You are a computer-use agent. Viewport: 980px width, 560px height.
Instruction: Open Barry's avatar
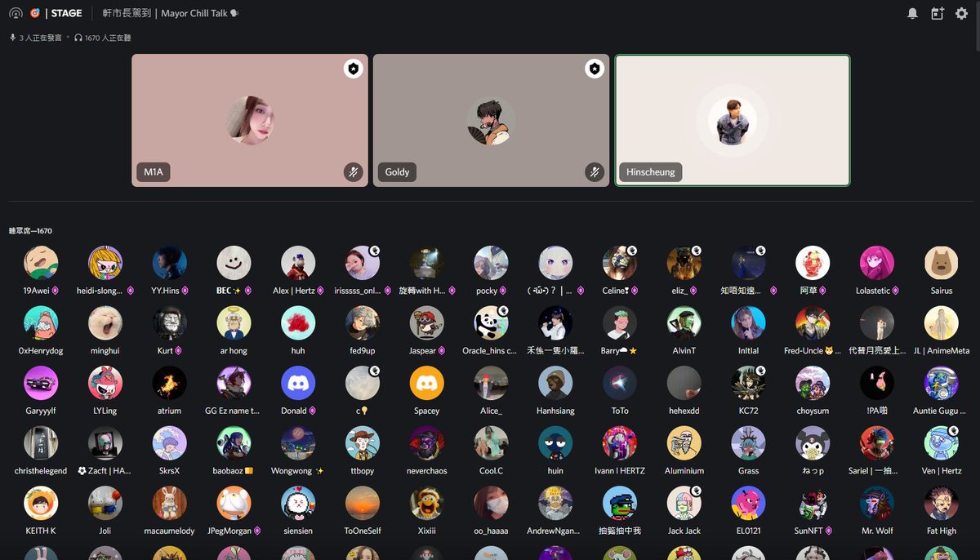click(x=620, y=323)
